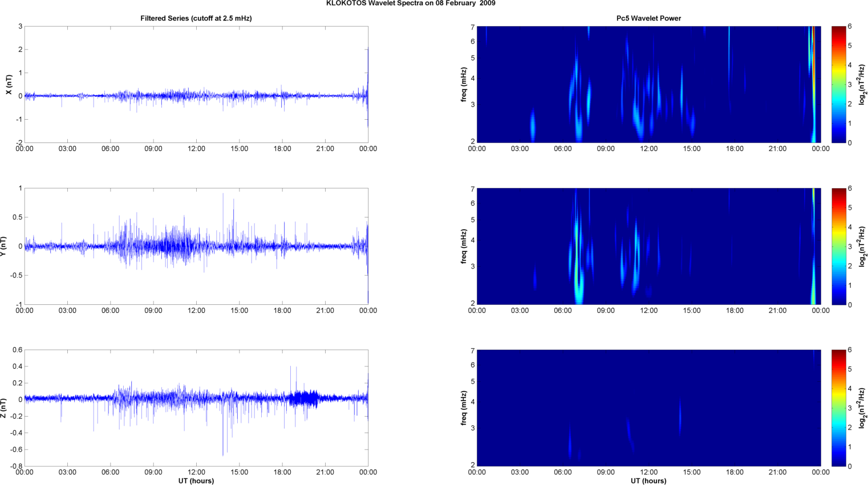Select the 'Filtered Series (cutoff at 2.5 mHz)' heading
The width and height of the screenshot is (868, 485).
tap(196, 18)
